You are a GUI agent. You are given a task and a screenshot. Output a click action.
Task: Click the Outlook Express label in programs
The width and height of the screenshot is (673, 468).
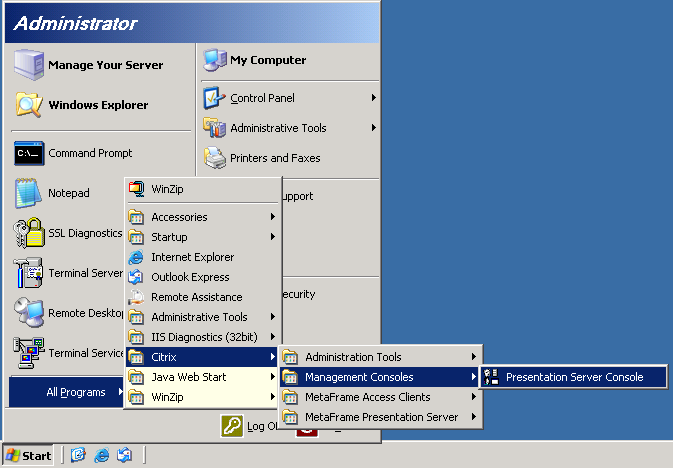(190, 277)
